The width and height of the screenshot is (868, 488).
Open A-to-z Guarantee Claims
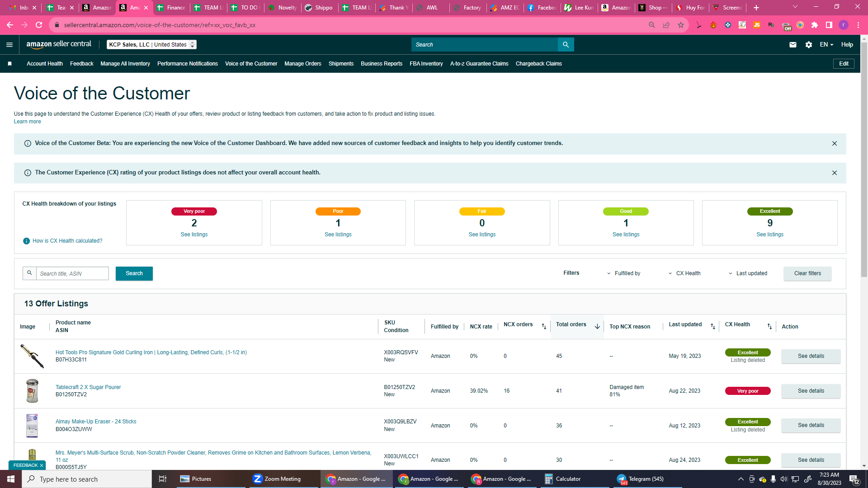(x=479, y=64)
